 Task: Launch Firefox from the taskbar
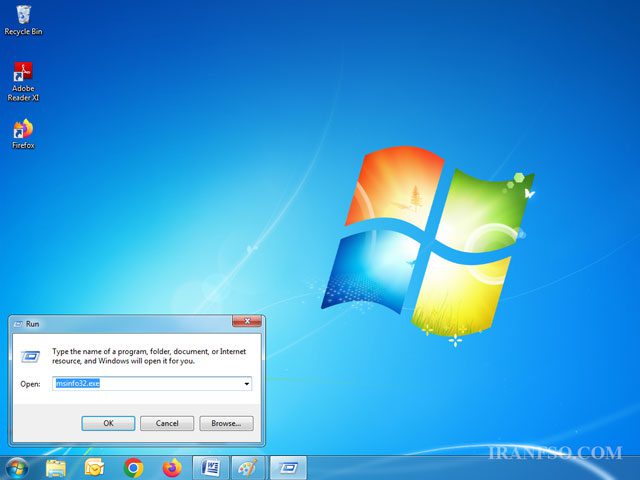click(x=172, y=468)
